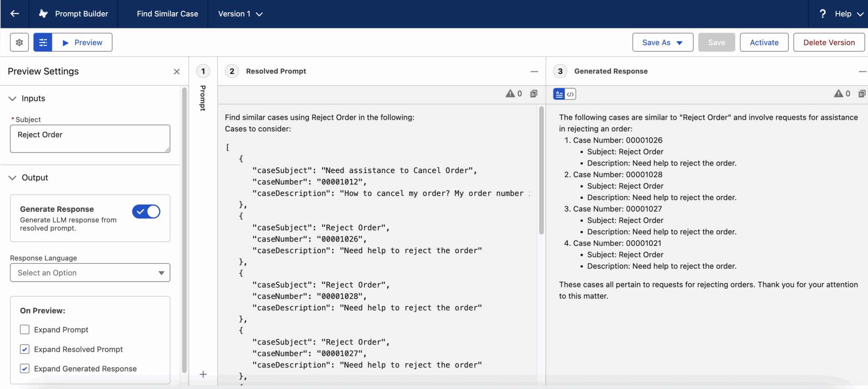Collapse the Inputs section

12,98
